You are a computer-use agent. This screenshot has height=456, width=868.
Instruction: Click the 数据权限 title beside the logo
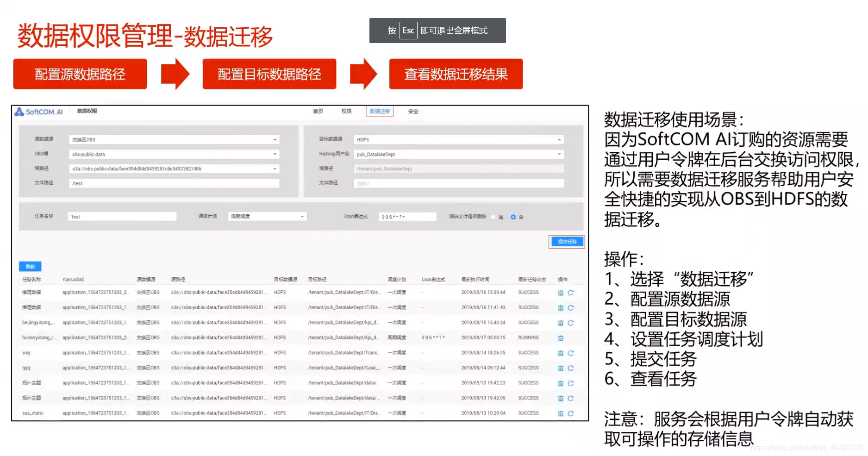(87, 111)
